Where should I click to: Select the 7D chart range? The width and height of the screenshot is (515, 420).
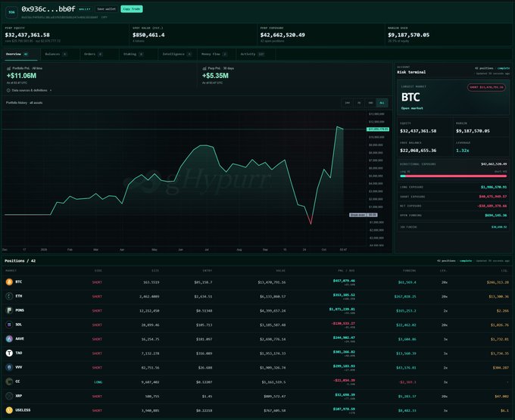[359, 103]
